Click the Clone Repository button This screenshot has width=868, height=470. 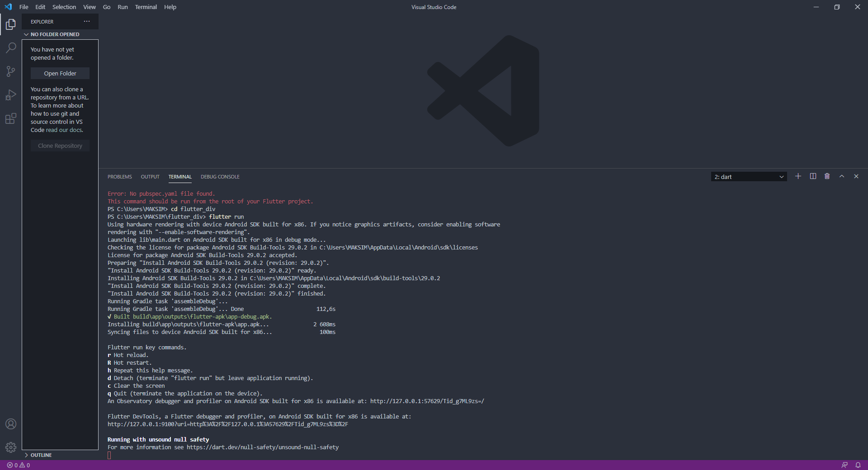(60, 146)
